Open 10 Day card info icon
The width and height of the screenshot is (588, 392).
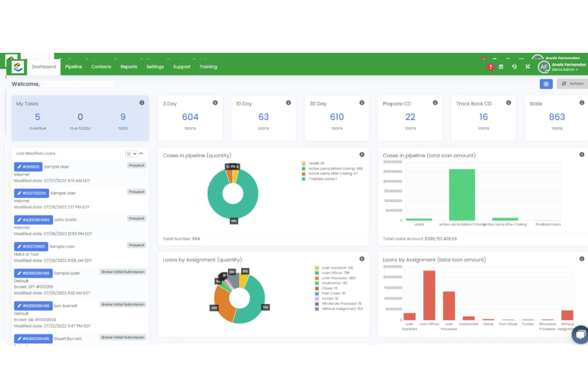288,103
